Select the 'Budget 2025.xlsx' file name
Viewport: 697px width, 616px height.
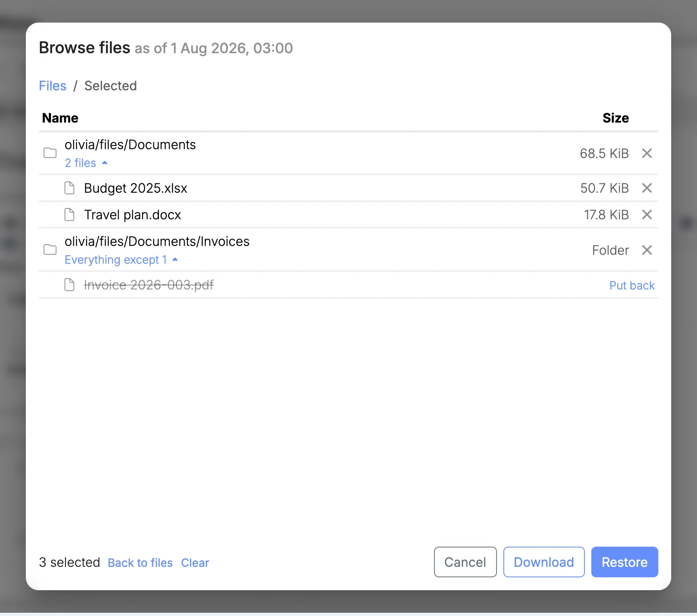[136, 188]
